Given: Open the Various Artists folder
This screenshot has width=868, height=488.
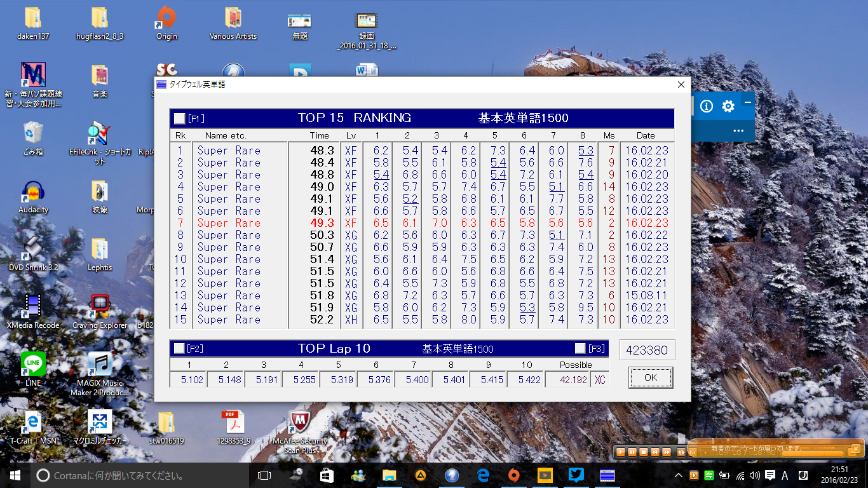Looking at the screenshot, I should (x=233, y=24).
